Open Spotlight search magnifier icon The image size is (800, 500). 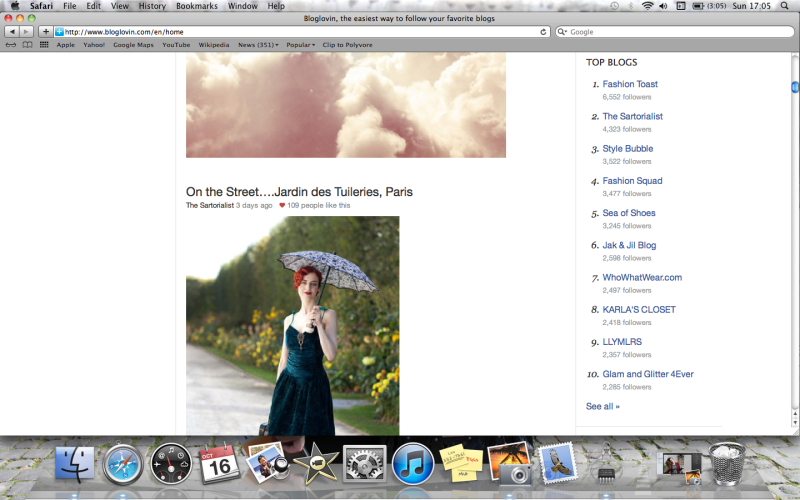pos(785,6)
